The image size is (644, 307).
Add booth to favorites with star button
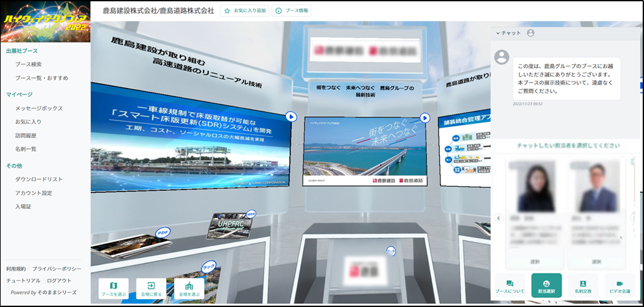coord(245,11)
